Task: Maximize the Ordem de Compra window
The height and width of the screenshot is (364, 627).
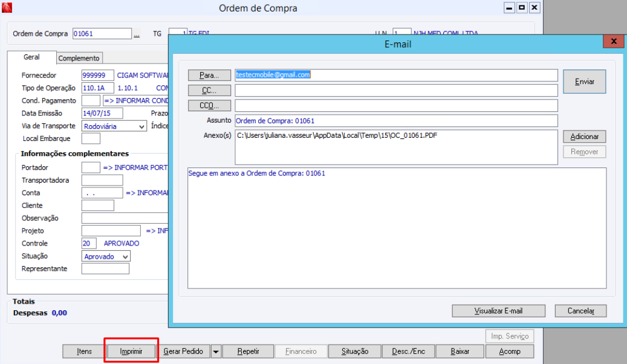Action: (522, 8)
